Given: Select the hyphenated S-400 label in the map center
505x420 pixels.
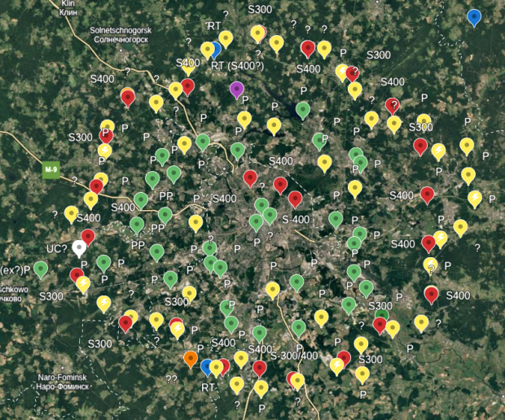Looking at the screenshot, I should (296, 219).
